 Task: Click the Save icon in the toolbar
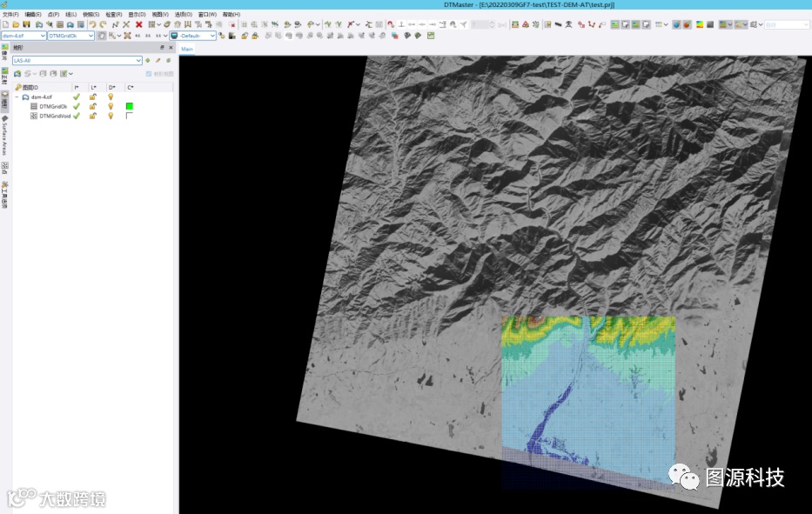(x=27, y=24)
